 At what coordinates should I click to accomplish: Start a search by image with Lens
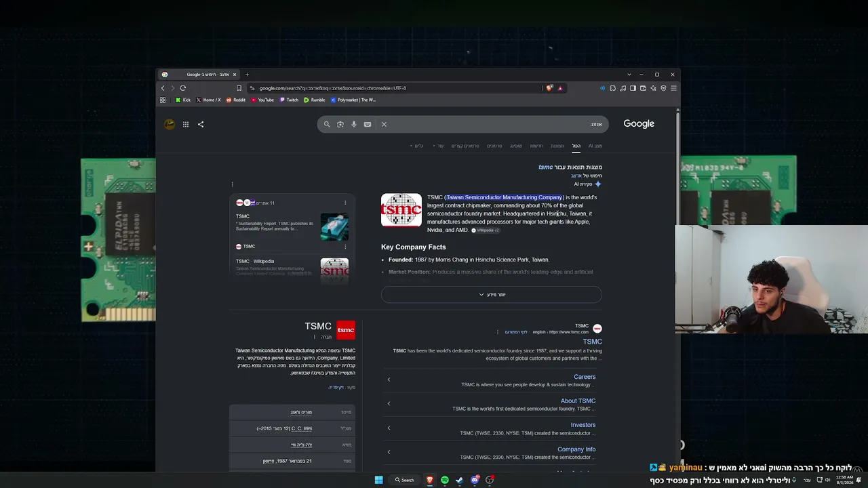tap(340, 124)
